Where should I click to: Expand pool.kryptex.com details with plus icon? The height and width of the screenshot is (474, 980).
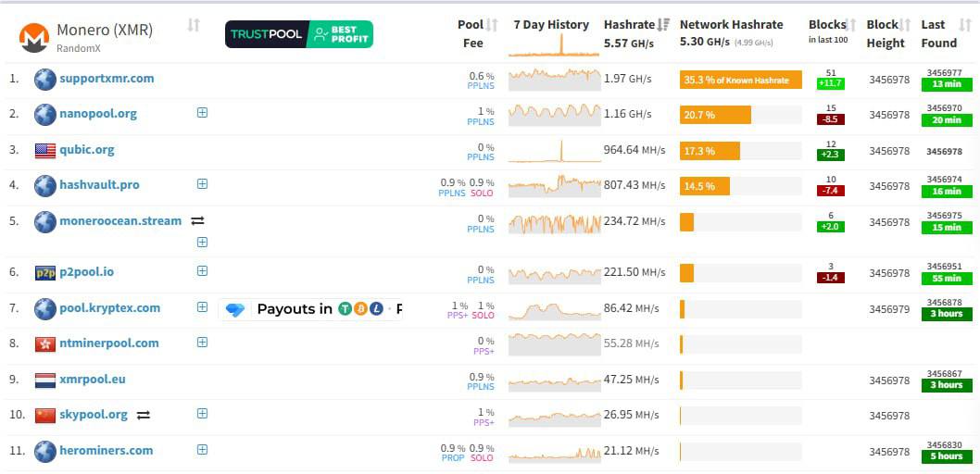[202, 306]
